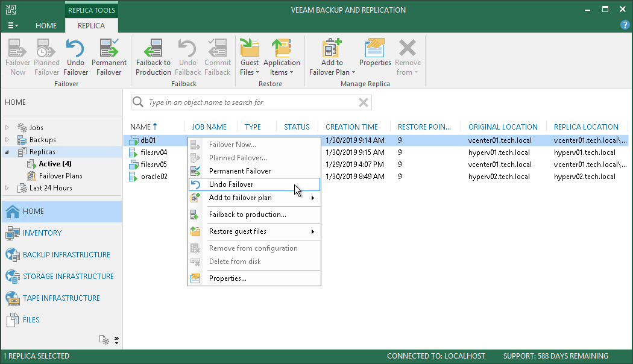The width and height of the screenshot is (633, 364).
Task: Expand the Jobs tree node
Action: (x=7, y=128)
